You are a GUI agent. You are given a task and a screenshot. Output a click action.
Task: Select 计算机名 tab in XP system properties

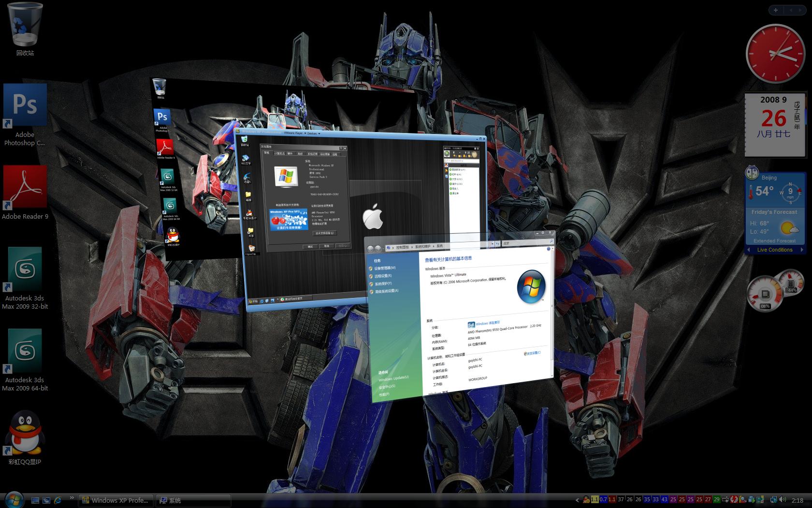pyautogui.click(x=279, y=153)
